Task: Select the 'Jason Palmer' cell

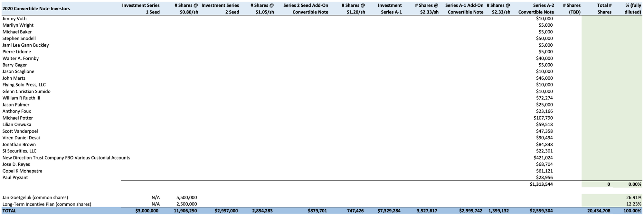Action: [x=16, y=104]
